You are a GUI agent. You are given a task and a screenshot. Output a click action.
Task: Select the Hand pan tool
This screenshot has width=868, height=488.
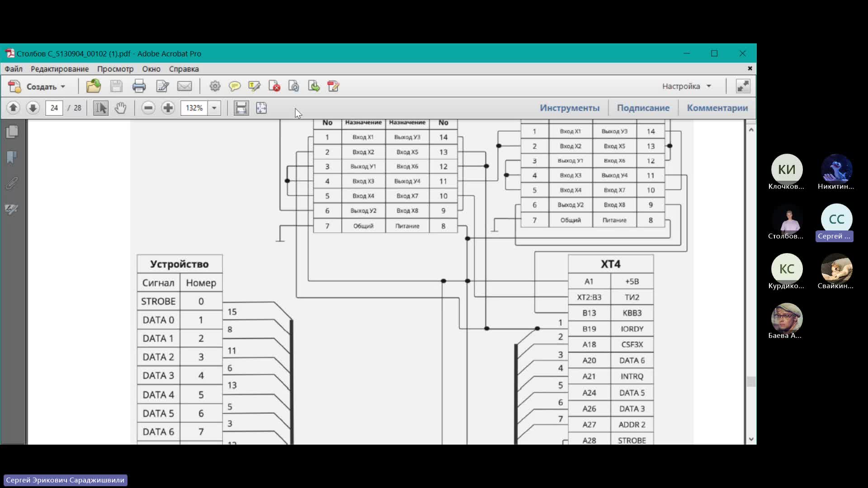click(120, 108)
